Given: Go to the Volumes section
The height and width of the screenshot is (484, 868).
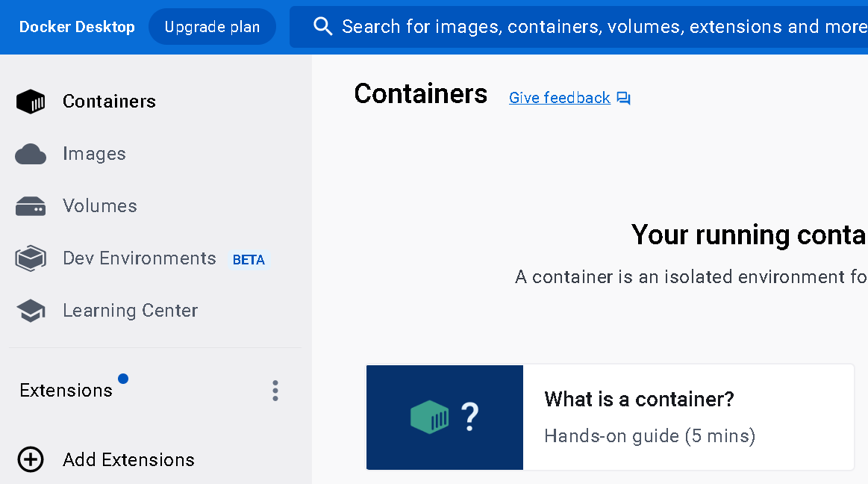Looking at the screenshot, I should (100, 206).
